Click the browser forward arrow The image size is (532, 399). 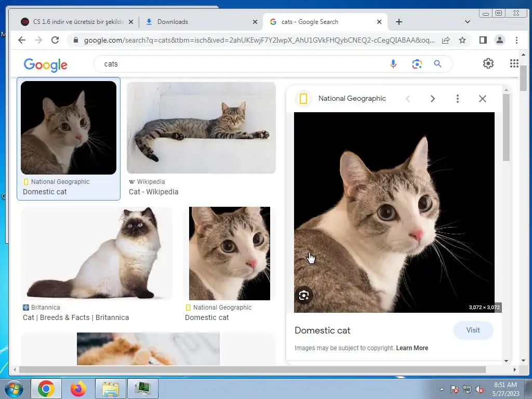[38, 40]
